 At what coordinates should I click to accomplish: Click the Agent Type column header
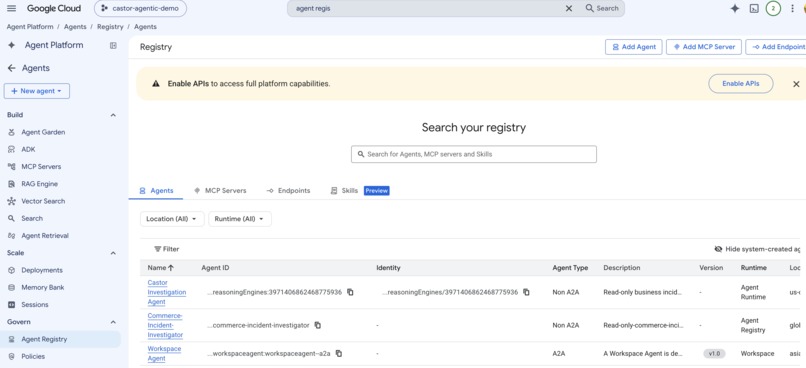coord(570,268)
